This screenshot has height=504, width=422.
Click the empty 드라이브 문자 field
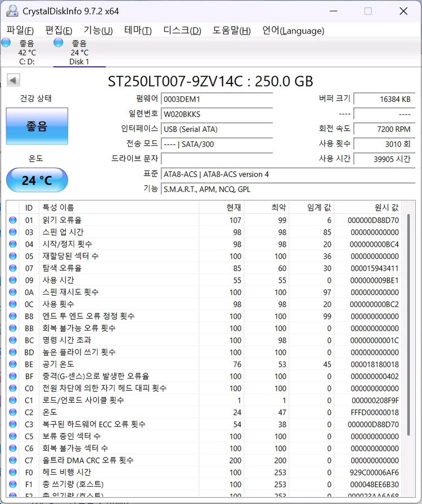click(217, 159)
